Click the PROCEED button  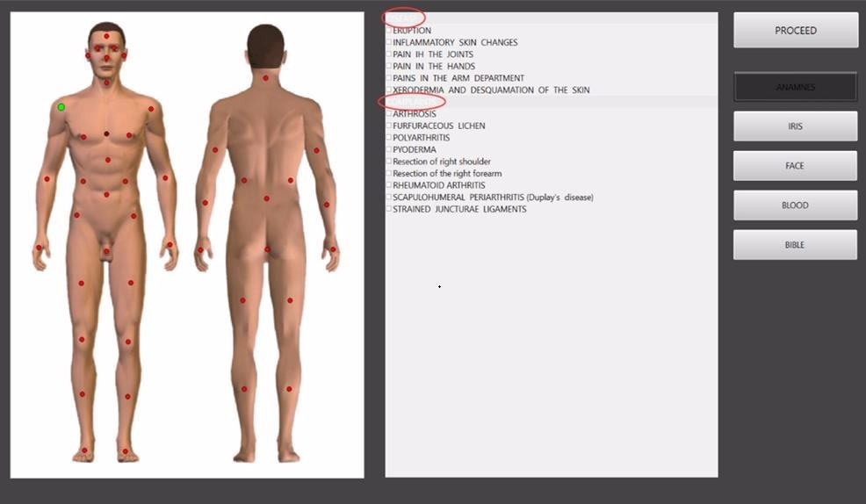(796, 31)
